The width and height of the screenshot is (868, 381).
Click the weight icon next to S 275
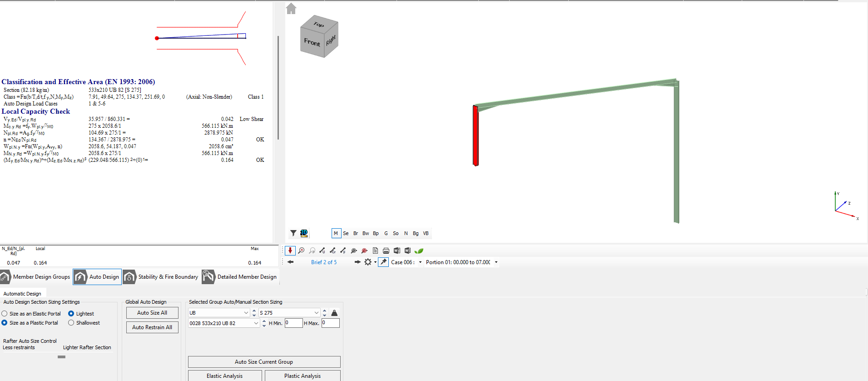click(x=334, y=313)
